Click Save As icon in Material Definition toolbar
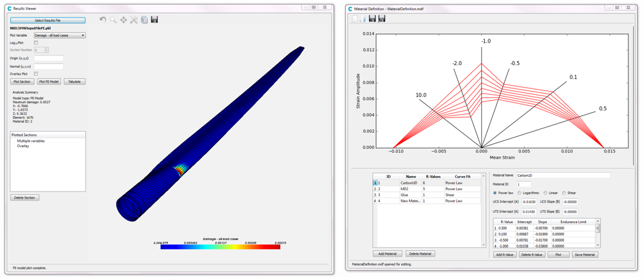 click(382, 19)
